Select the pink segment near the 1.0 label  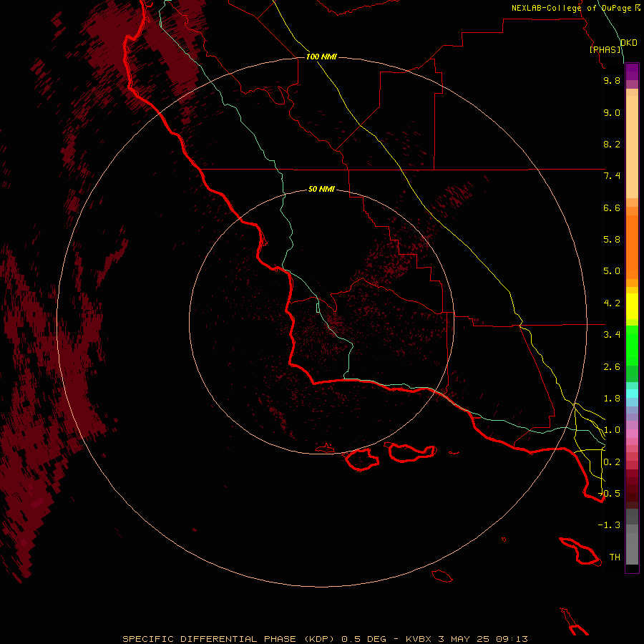632,434
